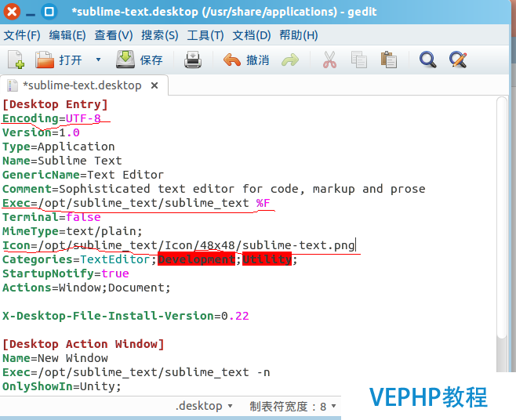This screenshot has height=420, width=516.
Task: Click the highlighted Utility word
Action: point(267,259)
